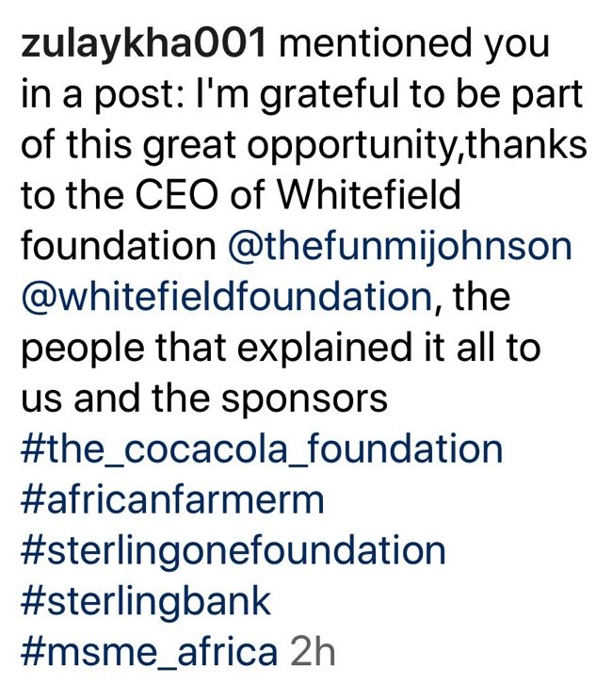
Task: Click the text 'to the CEO of Whitefield'
Action: [240, 196]
